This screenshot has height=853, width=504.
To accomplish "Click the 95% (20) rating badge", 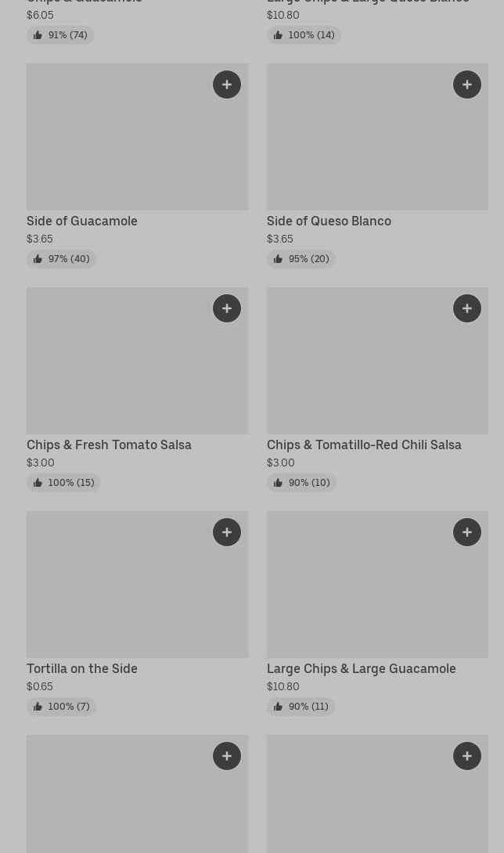I will click(x=301, y=259).
